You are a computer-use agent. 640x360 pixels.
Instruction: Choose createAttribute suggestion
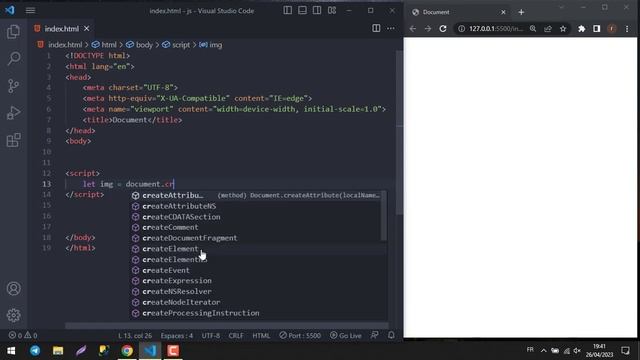point(258,196)
